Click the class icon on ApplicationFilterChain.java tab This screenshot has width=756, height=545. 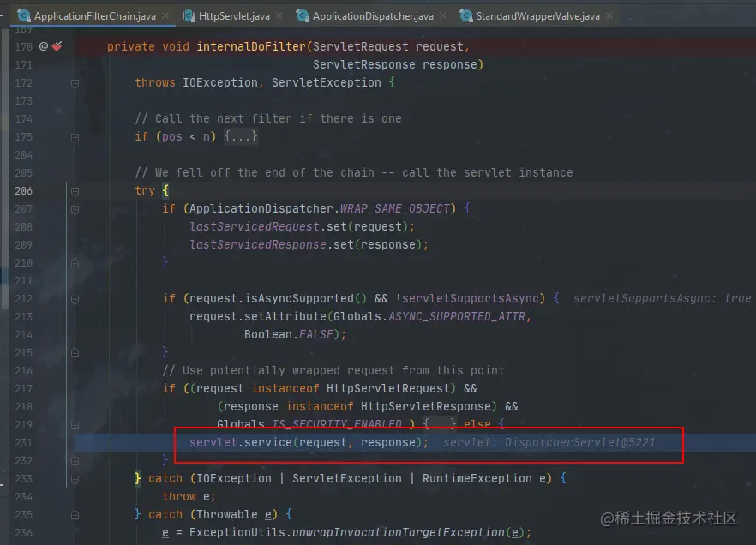click(x=24, y=16)
